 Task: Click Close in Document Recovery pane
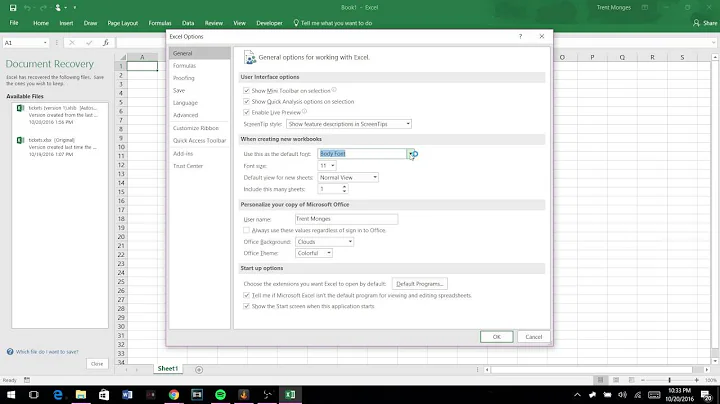(97, 364)
